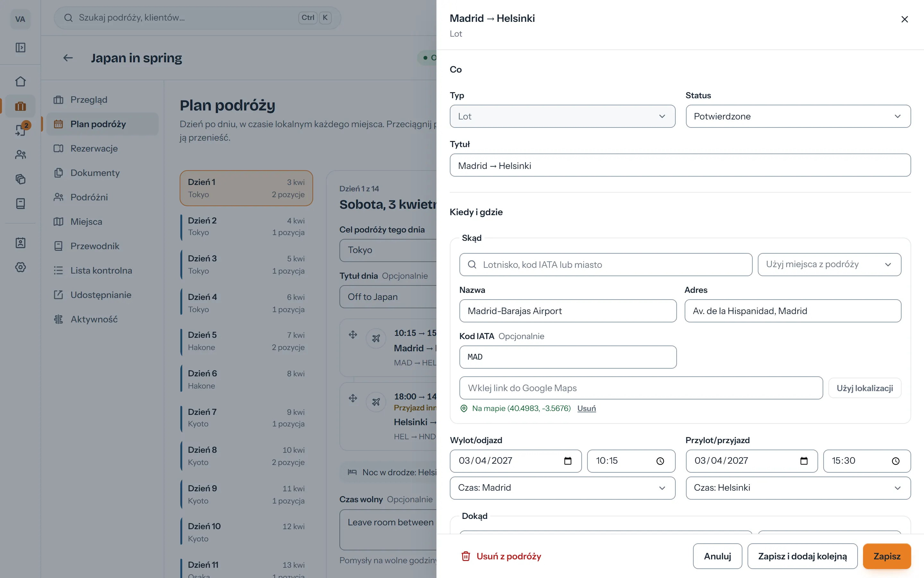The height and width of the screenshot is (578, 924).
Task: Click the Zapisz button
Action: pyautogui.click(x=886, y=556)
